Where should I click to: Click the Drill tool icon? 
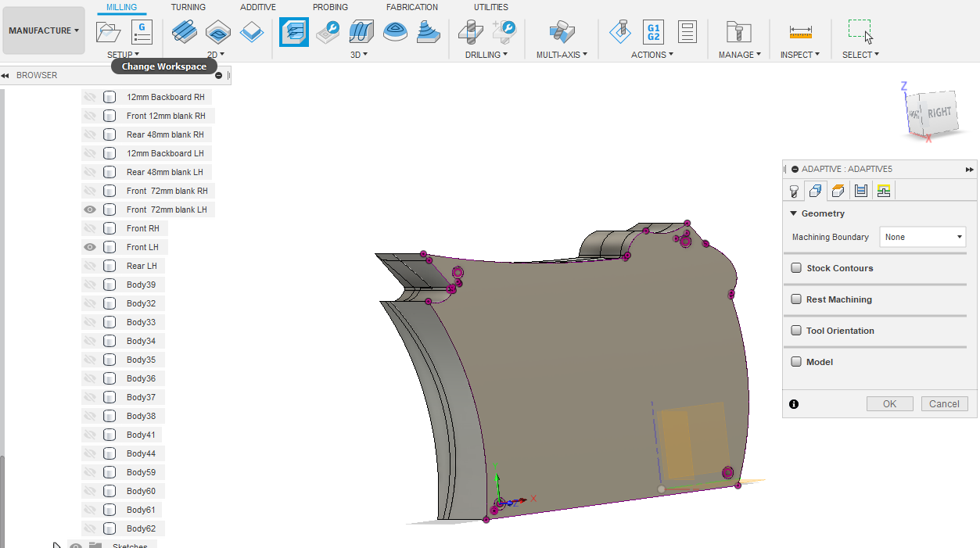pyautogui.click(x=471, y=32)
